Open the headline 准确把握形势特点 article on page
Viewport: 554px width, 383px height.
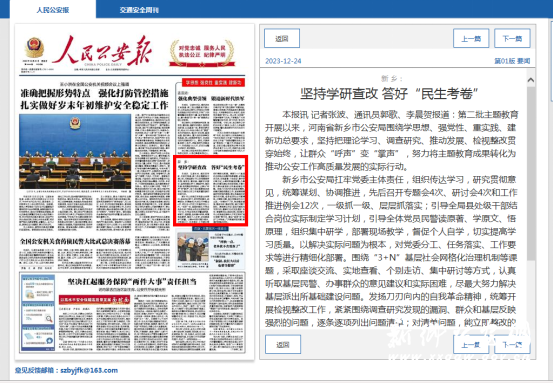pyautogui.click(x=94, y=99)
